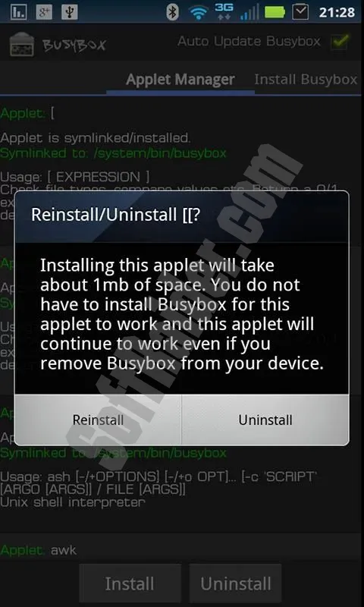Select the ash applet usage entry

click(158, 489)
